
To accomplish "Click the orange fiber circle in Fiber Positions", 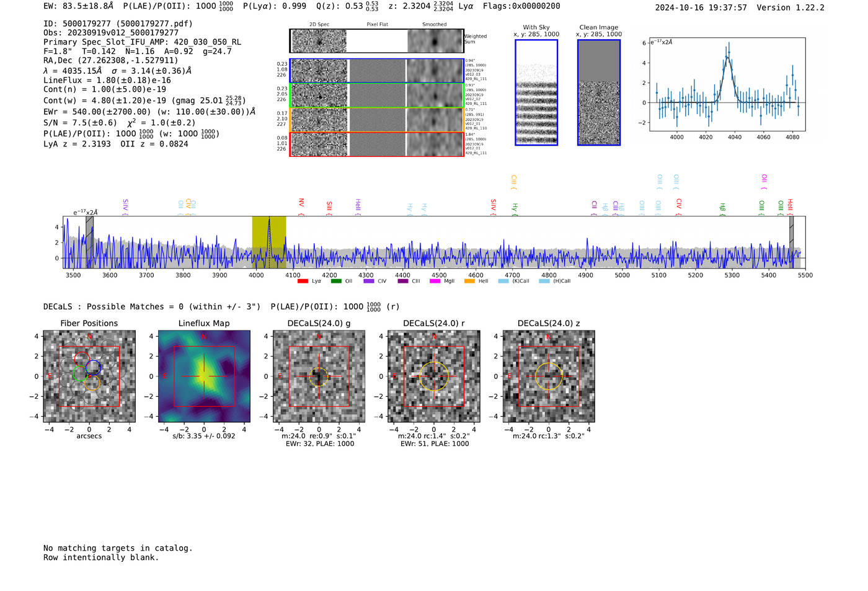I will pyautogui.click(x=92, y=383).
